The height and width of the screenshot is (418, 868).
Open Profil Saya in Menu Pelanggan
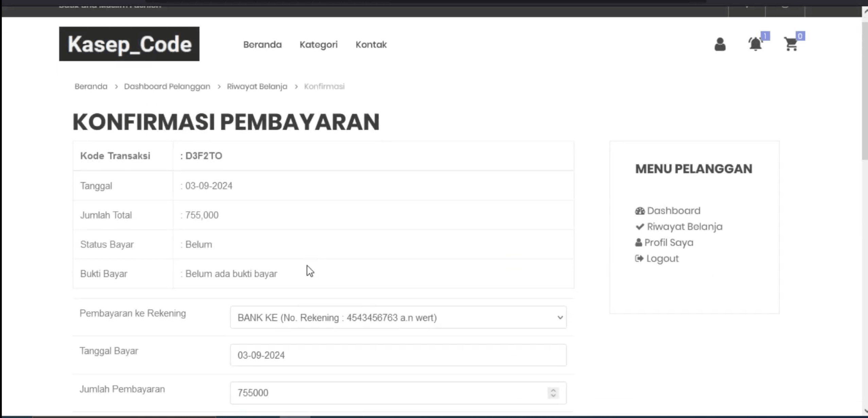[x=669, y=242]
